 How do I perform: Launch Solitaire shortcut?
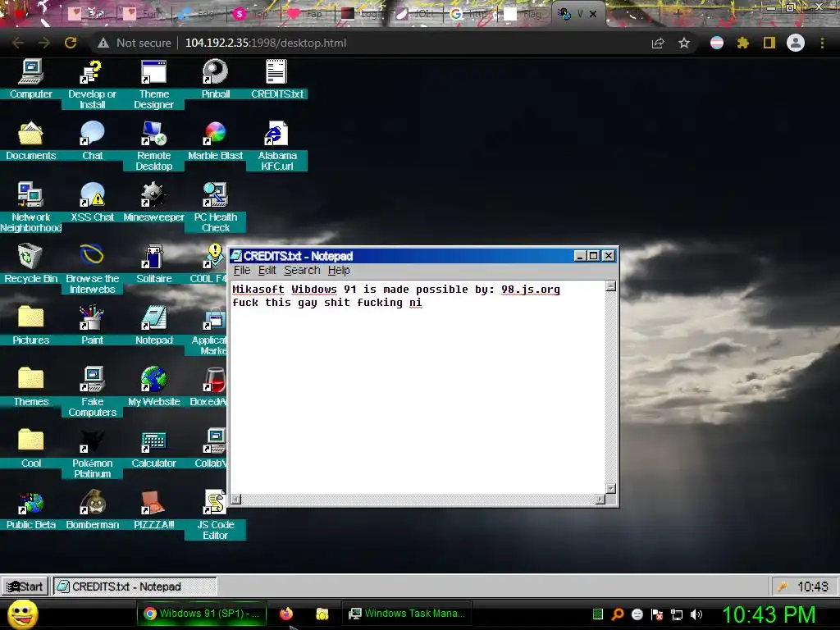153,263
